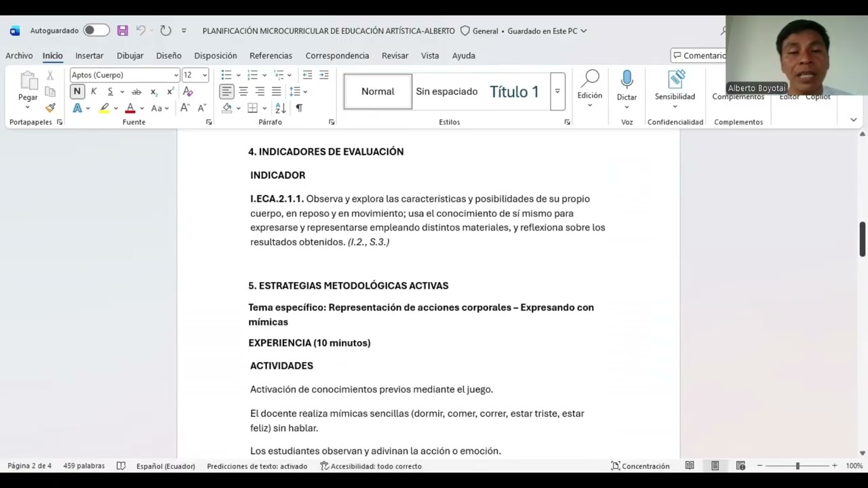The height and width of the screenshot is (488, 868).
Task: Click the Sensibilidad label icon
Action: point(675,80)
